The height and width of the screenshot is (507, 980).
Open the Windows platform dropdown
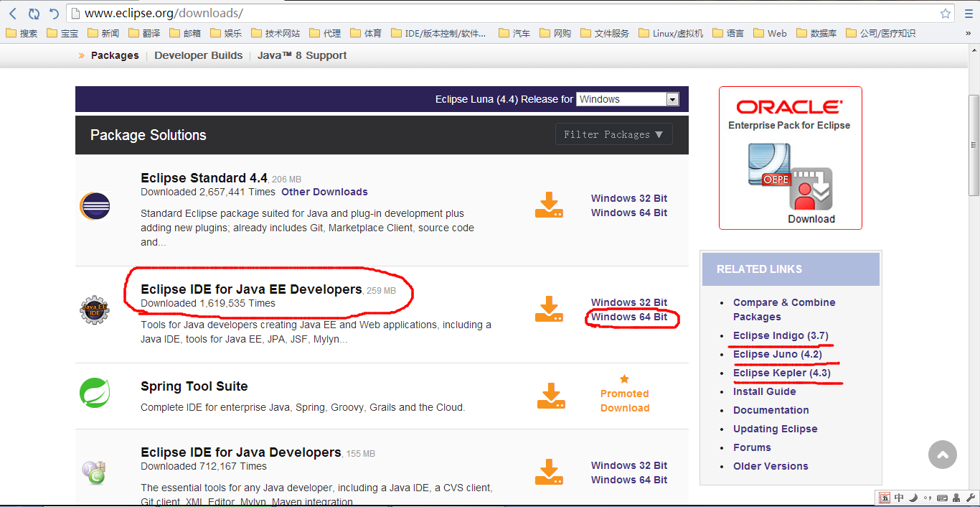coord(628,99)
